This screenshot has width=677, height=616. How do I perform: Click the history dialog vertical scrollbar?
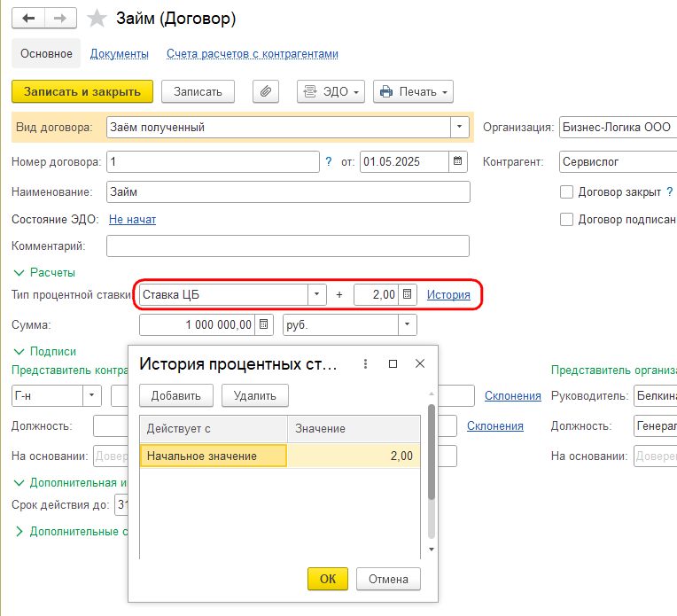[x=431, y=452]
